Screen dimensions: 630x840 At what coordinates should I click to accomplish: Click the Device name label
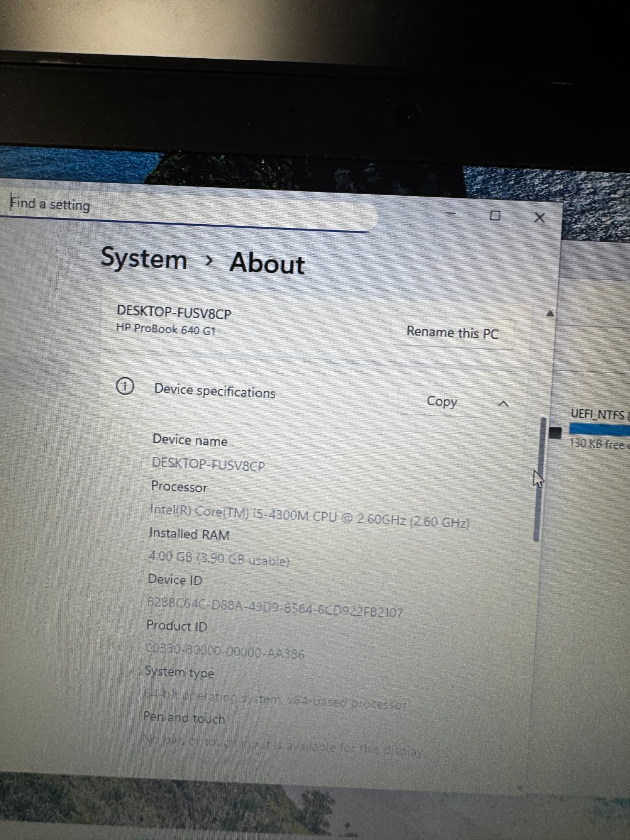click(x=190, y=440)
